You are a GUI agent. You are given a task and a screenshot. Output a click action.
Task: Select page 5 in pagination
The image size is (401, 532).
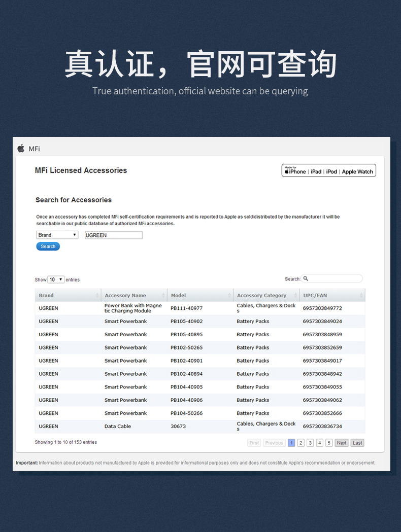(x=329, y=443)
